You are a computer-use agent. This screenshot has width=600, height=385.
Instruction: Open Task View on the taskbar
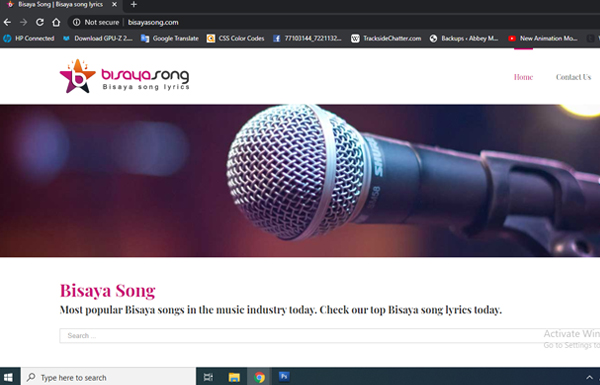(x=208, y=377)
